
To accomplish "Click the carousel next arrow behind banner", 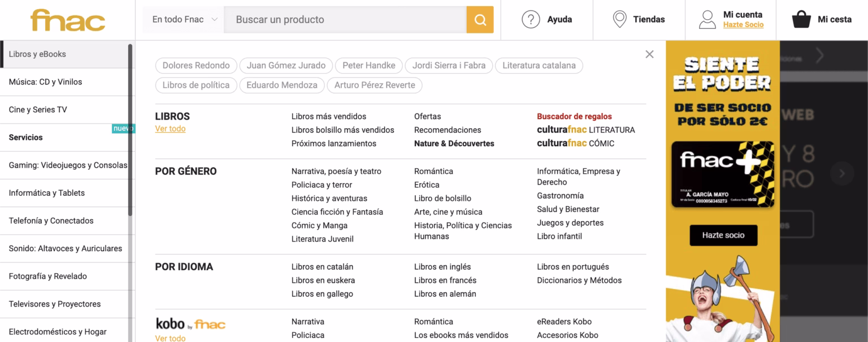I will (842, 173).
